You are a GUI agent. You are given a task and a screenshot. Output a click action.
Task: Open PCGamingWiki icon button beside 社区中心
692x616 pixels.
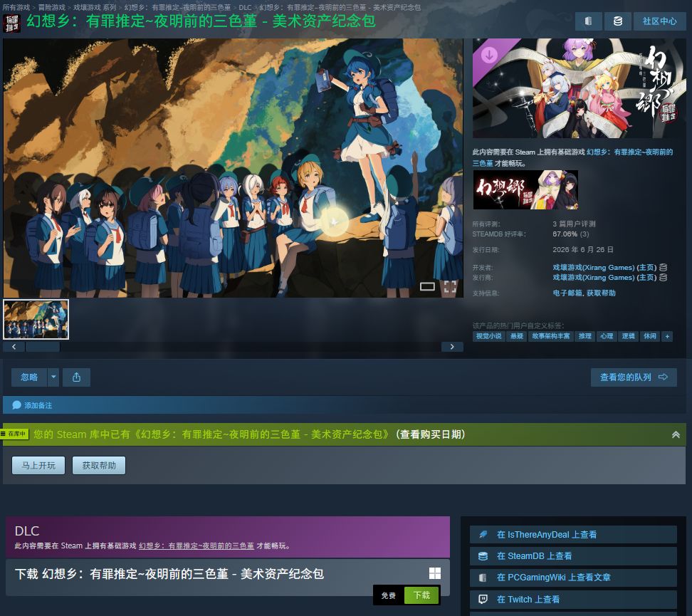click(588, 21)
